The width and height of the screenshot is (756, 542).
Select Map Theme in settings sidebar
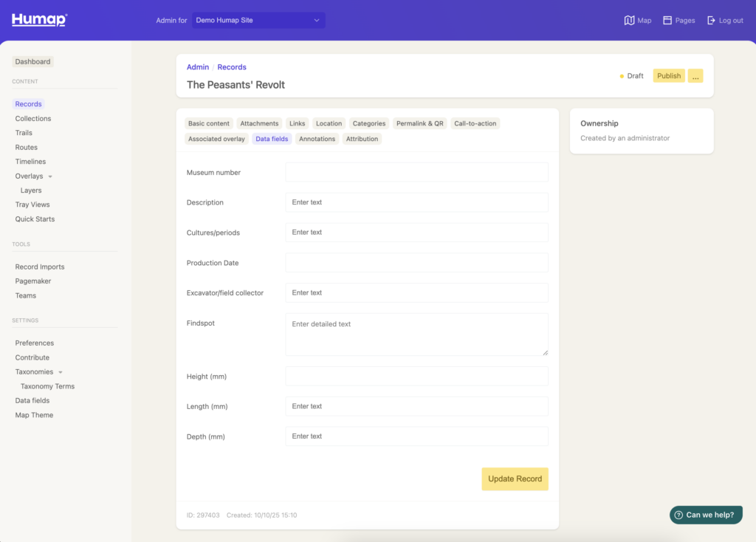tap(34, 415)
